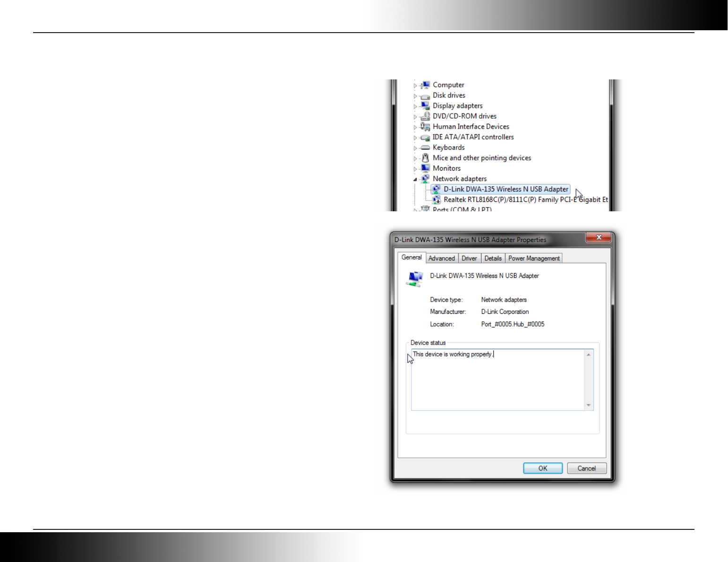Click the 'Port_#0005.Hub_#0005' location value
Screen dimensions: 728x562
pyautogui.click(x=513, y=324)
